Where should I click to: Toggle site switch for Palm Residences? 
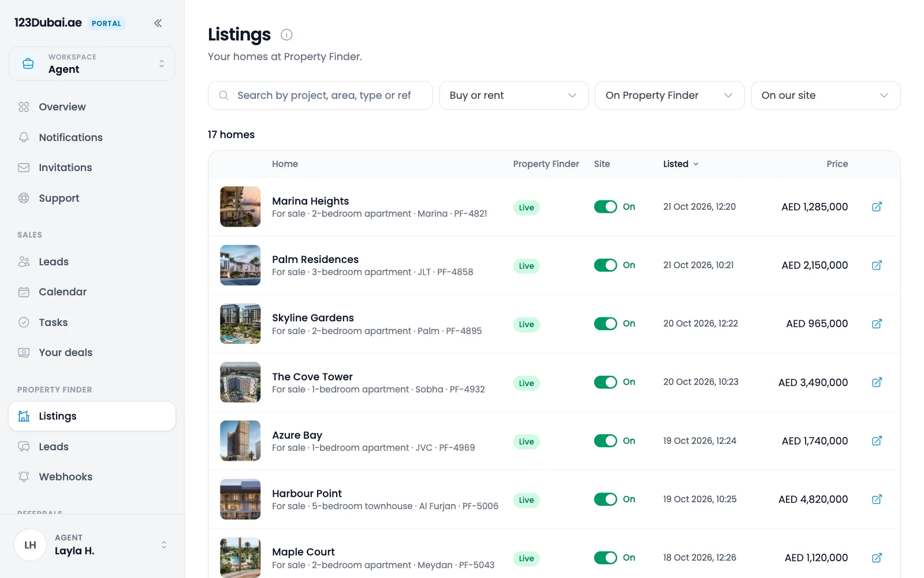tap(605, 265)
